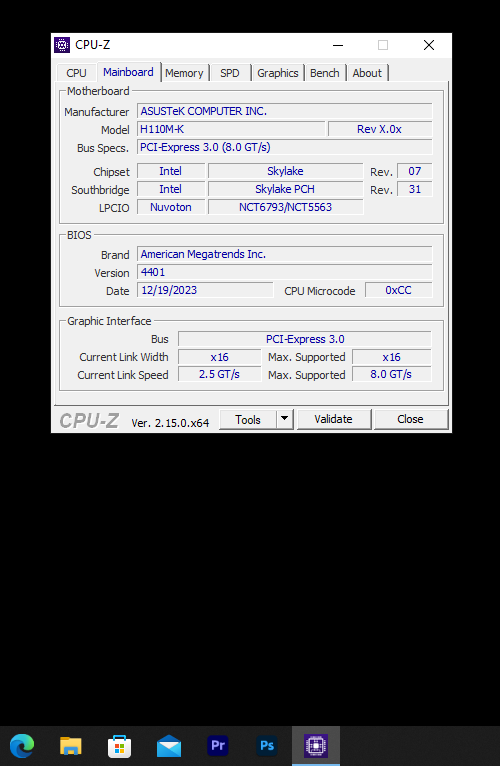
Task: Switch to the CPU tab
Action: click(76, 73)
